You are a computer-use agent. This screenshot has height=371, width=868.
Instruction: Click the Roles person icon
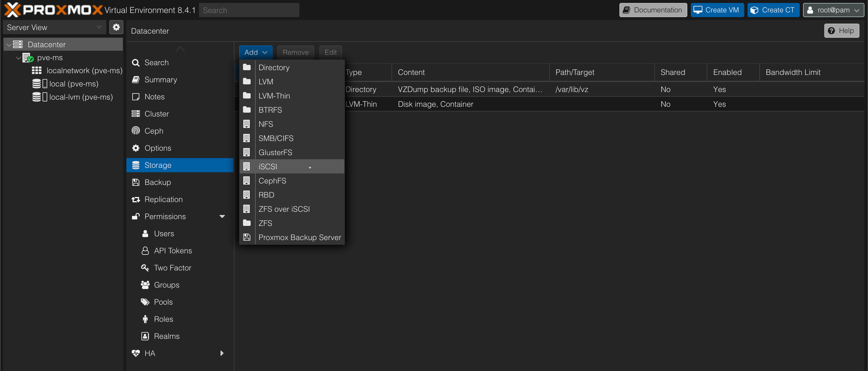[x=145, y=319]
